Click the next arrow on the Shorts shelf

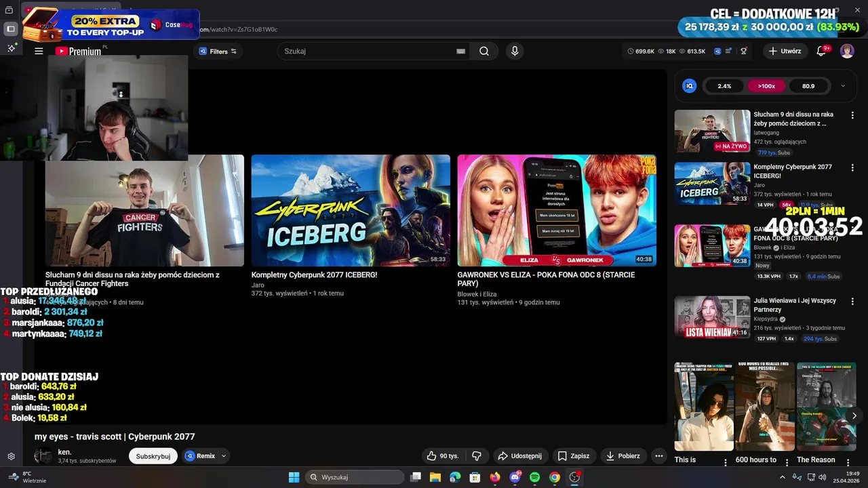pyautogui.click(x=854, y=415)
